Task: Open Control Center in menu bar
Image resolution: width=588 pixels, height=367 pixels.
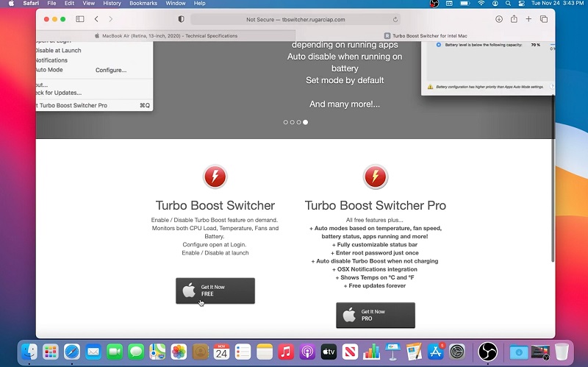Action: point(521,4)
